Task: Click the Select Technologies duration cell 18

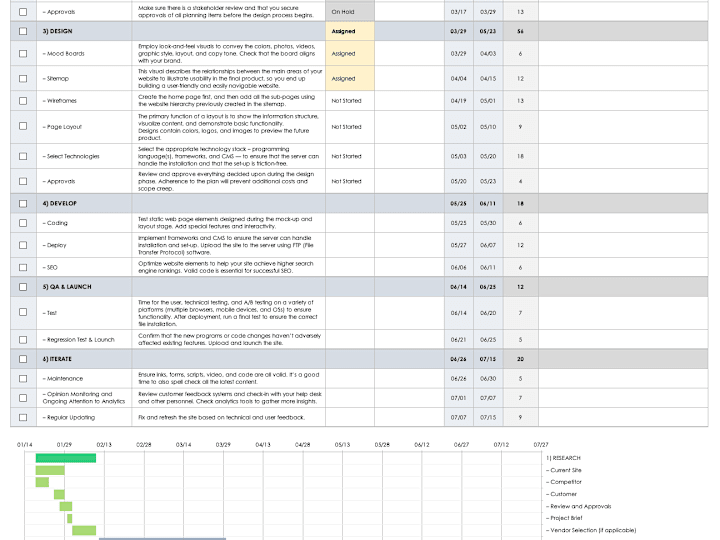Action: 521,156
